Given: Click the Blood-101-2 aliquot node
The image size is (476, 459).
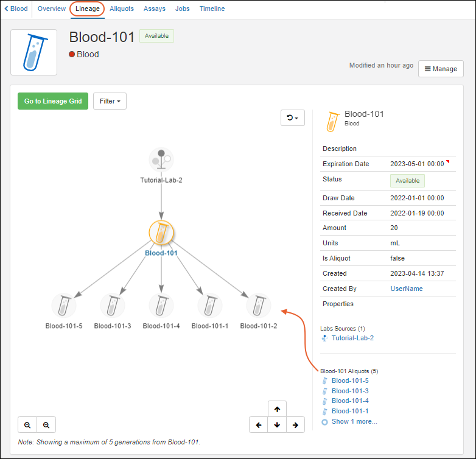Looking at the screenshot, I should [x=259, y=305].
